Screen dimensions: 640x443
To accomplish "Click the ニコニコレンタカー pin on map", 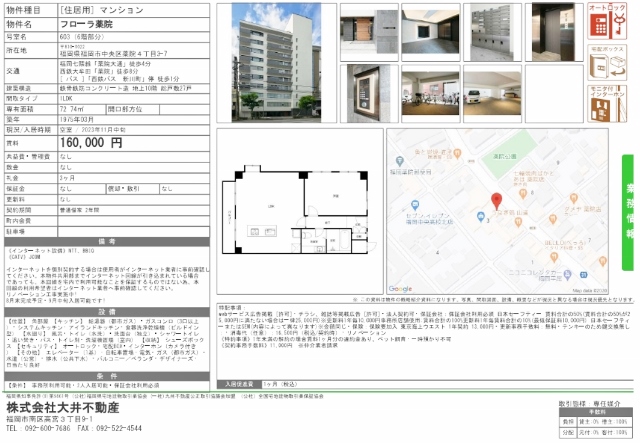I will coord(567,274).
